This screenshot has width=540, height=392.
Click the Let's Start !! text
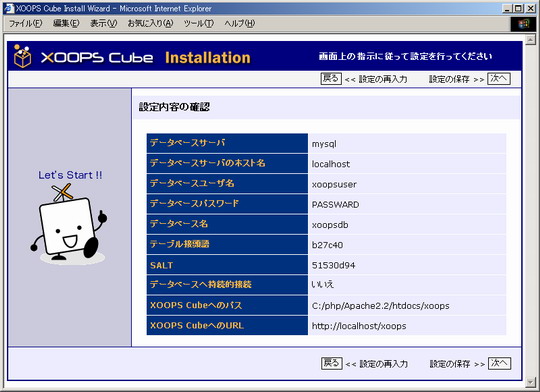[x=70, y=175]
